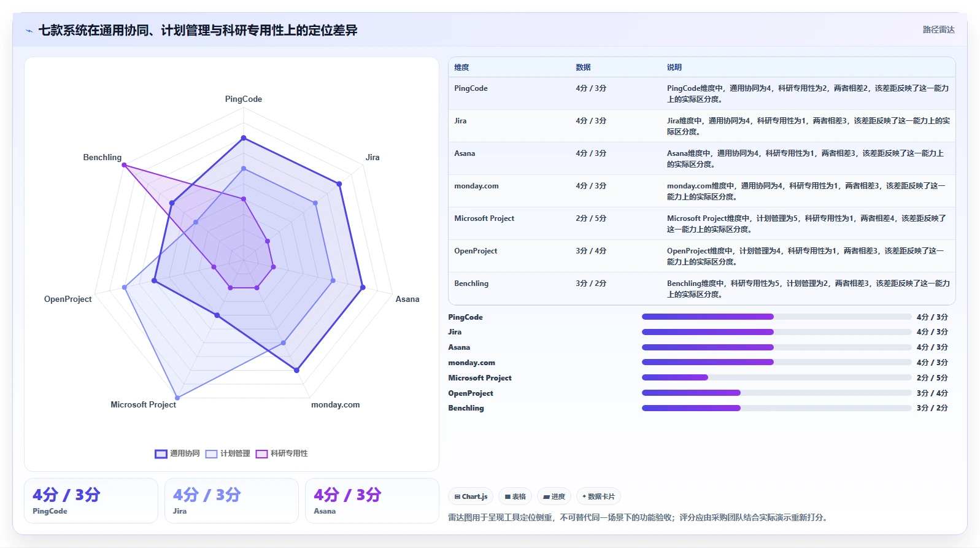The image size is (980, 548).
Task: Click the Microsoft Project axis label on the radar
Action: pos(143,404)
